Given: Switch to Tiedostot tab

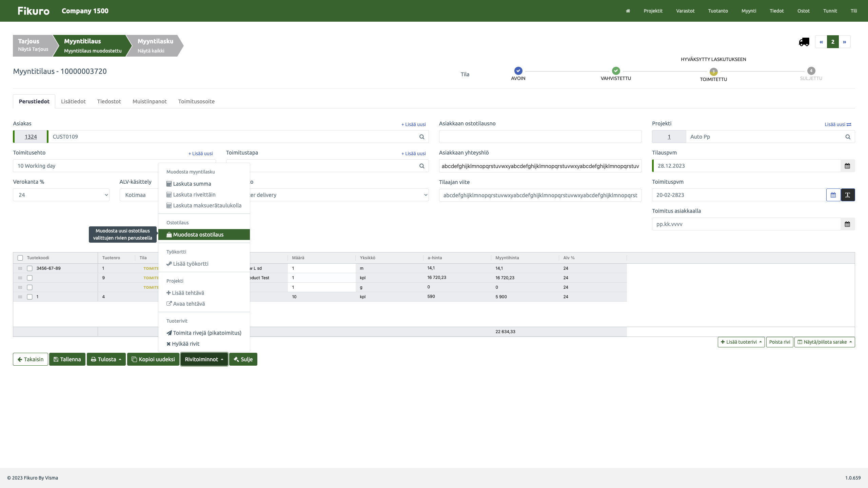Looking at the screenshot, I should tap(109, 101).
